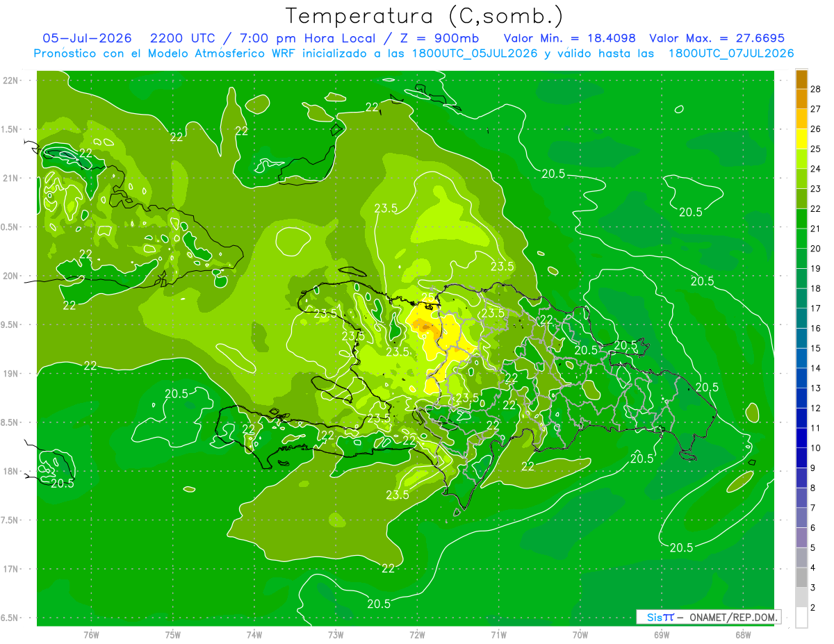Viewport: 834px width, 644px height.
Task: Click the title "Temperatura (C,somb.)"
Action: coord(425,16)
